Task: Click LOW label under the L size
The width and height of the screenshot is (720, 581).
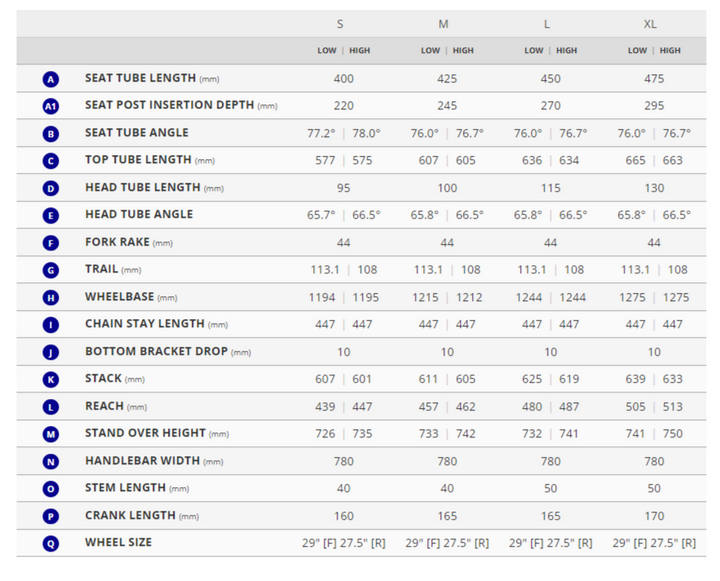Action: (x=534, y=51)
